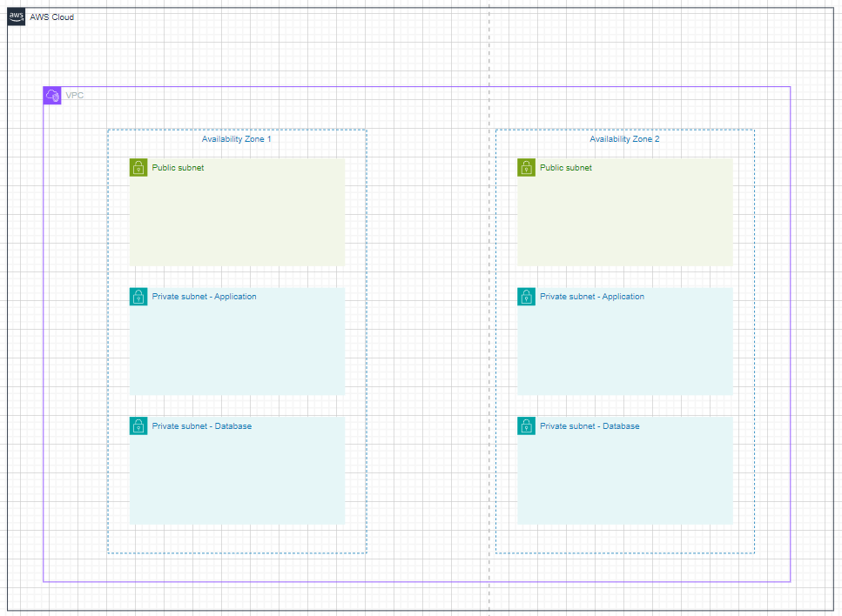Select Private subnet - Database label, Zone 1
Viewport: 842px width, 616px height.
tap(202, 426)
